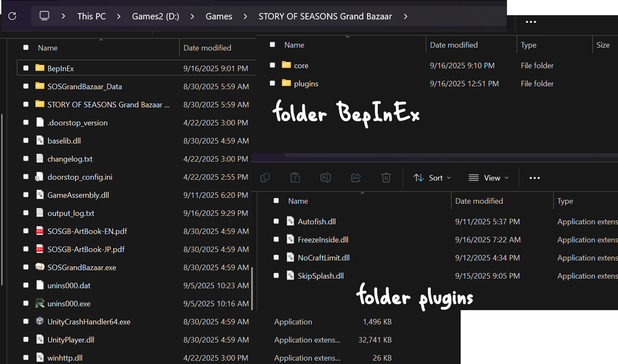Click the vertical scrollbar in file list

coord(252,290)
